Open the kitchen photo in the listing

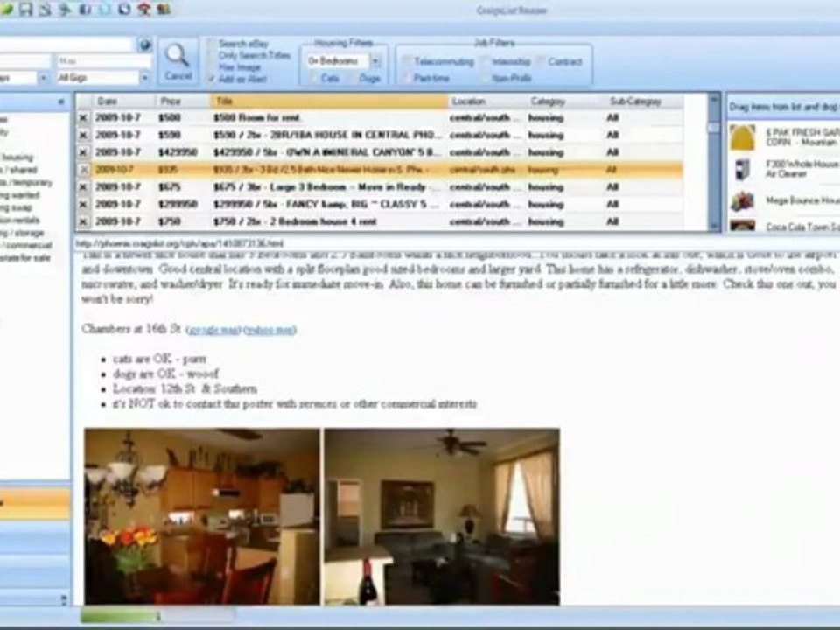click(x=202, y=516)
